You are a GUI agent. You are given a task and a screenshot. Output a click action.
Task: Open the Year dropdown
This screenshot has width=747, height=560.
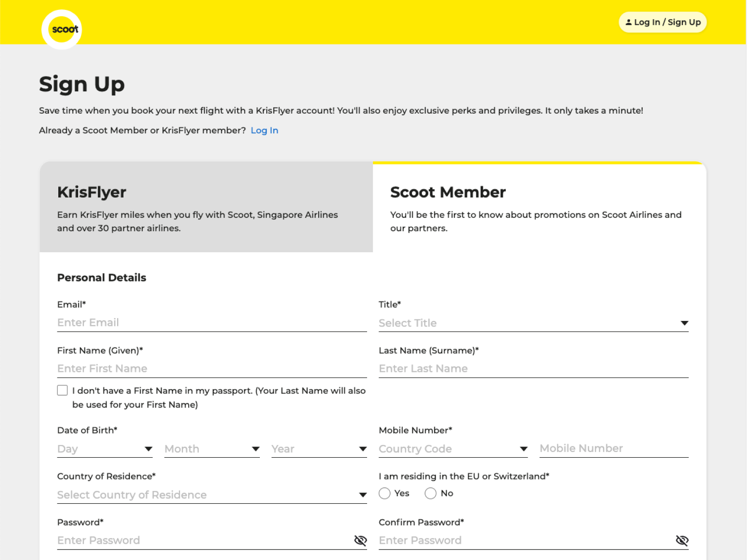pyautogui.click(x=319, y=449)
